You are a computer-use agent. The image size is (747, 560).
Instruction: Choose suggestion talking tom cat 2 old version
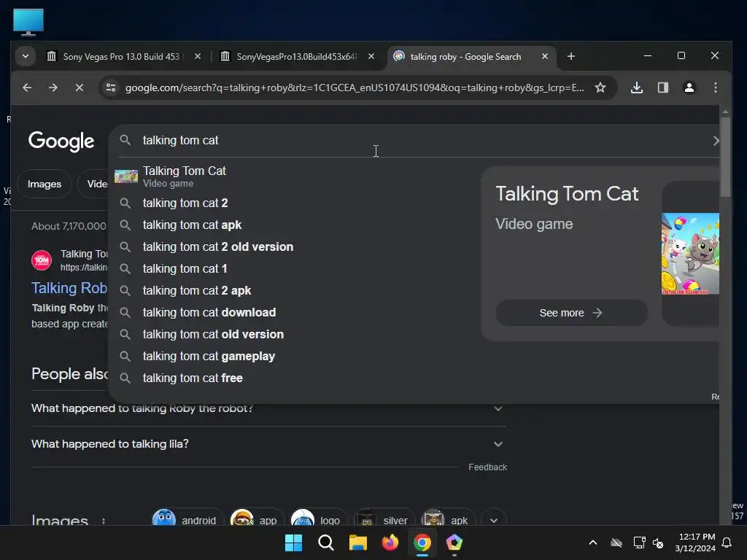pyautogui.click(x=218, y=246)
